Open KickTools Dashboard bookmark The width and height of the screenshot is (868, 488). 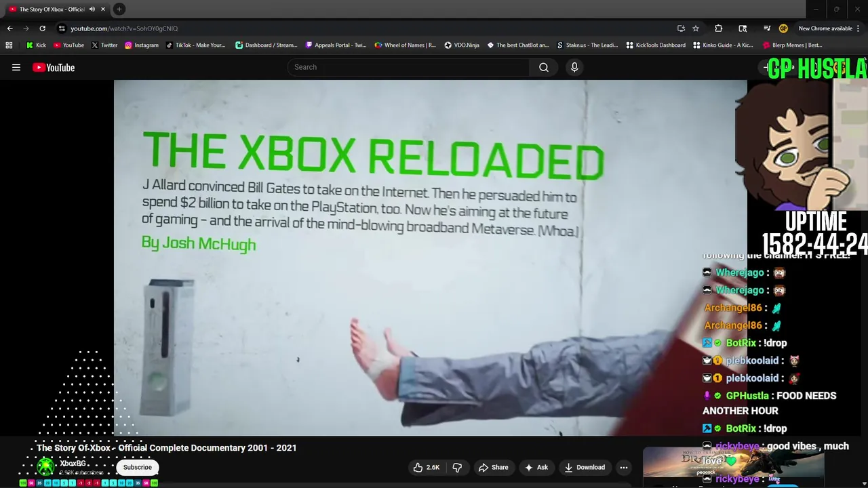(x=656, y=45)
